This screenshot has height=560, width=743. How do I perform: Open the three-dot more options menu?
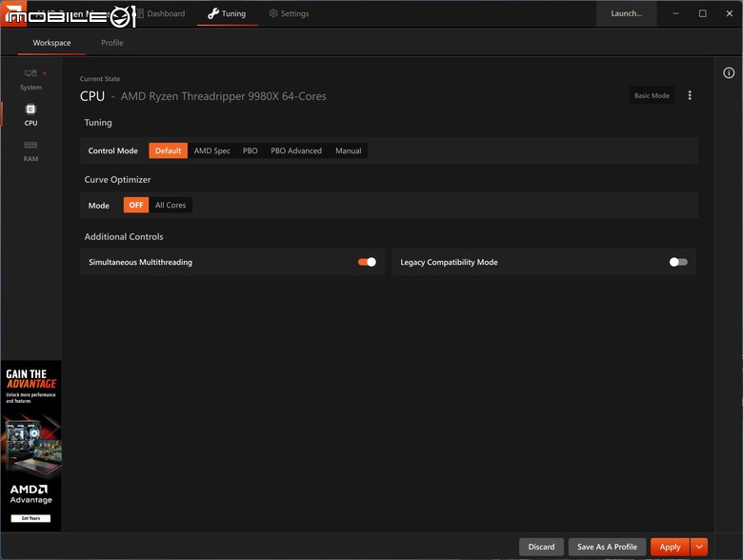[690, 95]
